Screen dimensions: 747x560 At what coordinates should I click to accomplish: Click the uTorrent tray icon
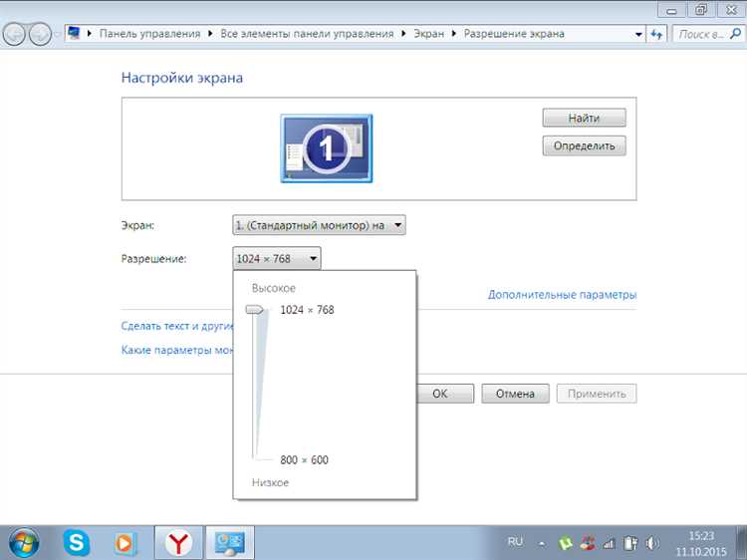tap(565, 543)
